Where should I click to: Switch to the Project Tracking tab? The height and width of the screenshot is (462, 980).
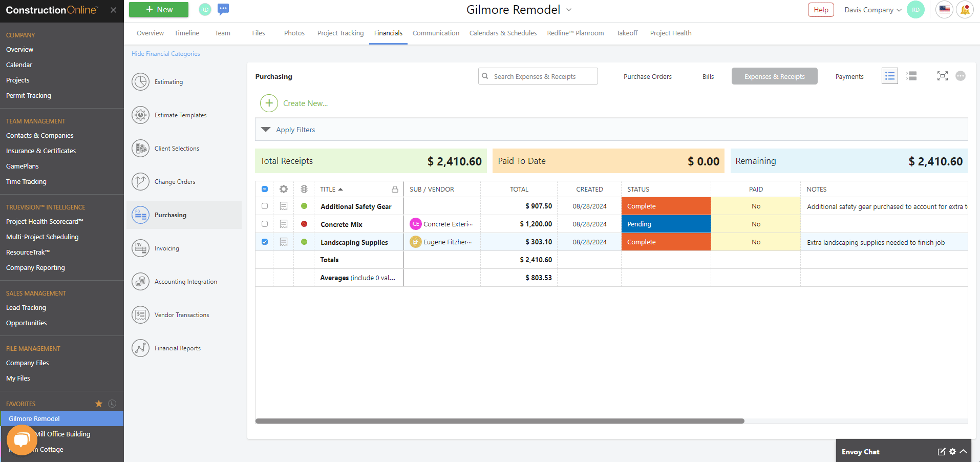point(340,33)
